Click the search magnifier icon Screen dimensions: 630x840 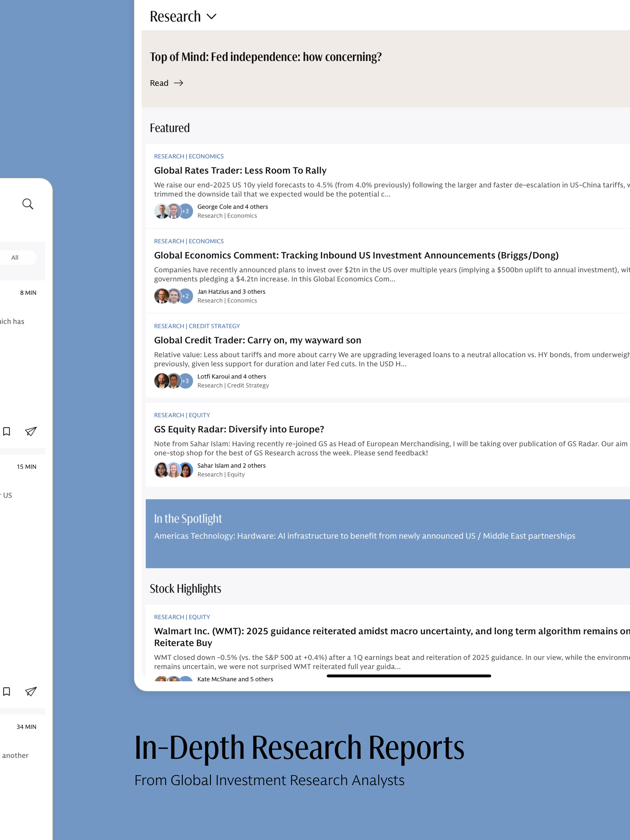point(28,204)
